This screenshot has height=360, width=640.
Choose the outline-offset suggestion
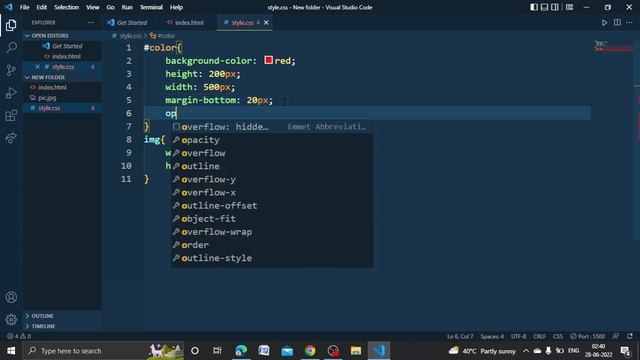tap(272, 206)
